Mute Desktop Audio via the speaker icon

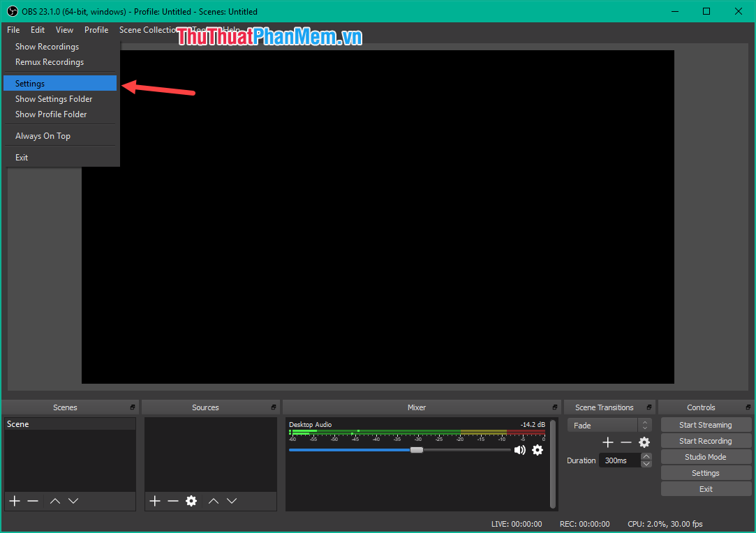click(519, 450)
